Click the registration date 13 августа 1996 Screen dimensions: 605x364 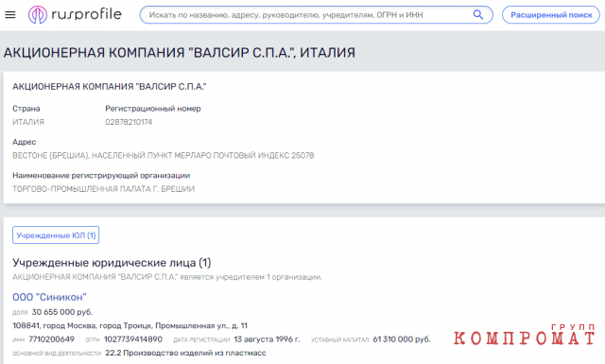pyautogui.click(x=267, y=339)
